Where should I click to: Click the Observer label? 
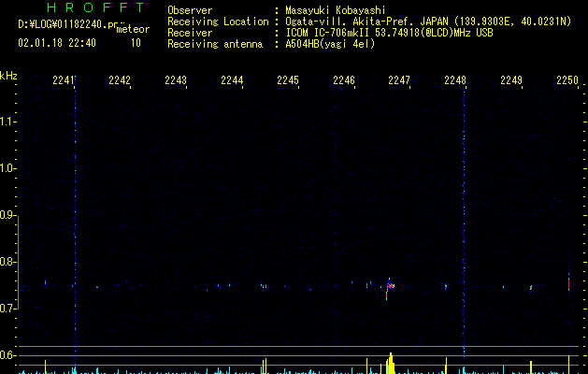[190, 10]
